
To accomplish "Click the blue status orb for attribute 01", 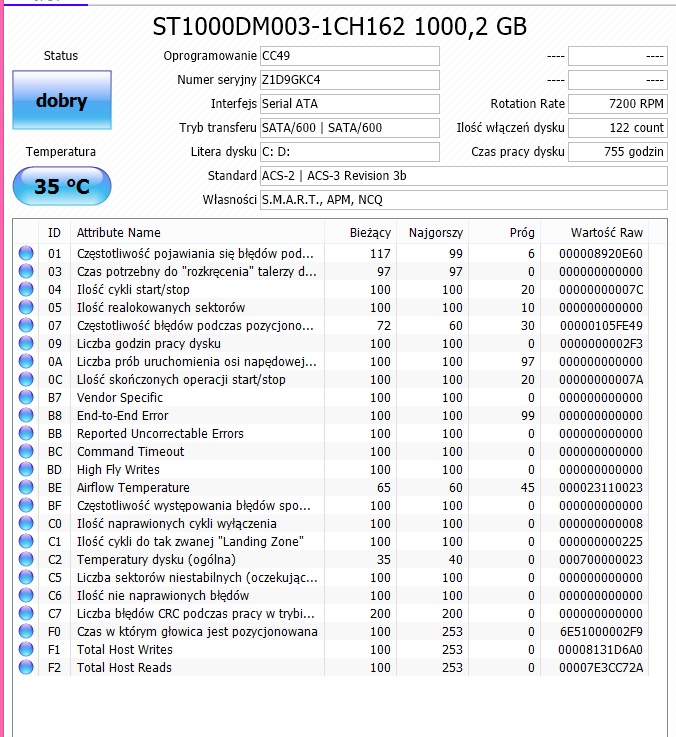I will click(26, 253).
